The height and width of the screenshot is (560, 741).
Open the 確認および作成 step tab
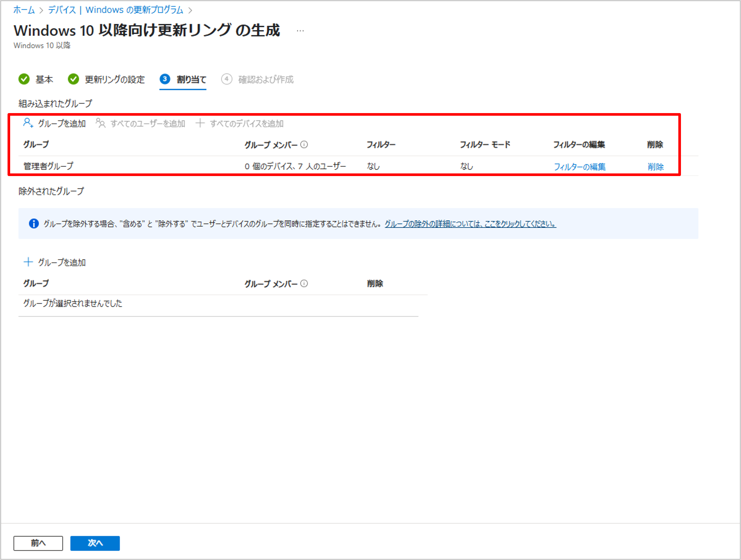coord(266,79)
